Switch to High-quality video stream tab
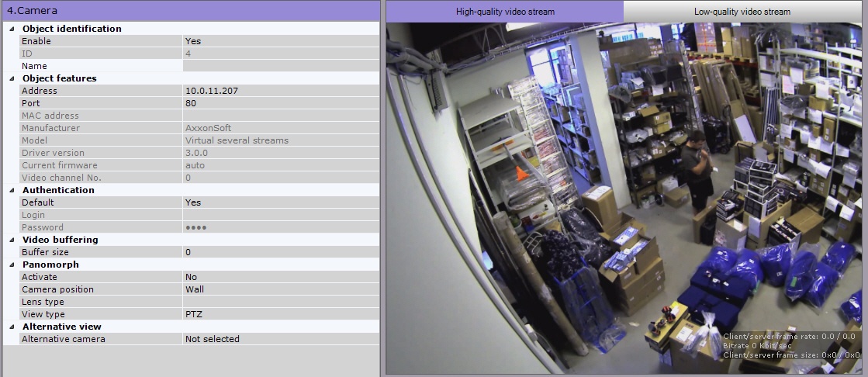Screen dimensions: 868x377 505,12
